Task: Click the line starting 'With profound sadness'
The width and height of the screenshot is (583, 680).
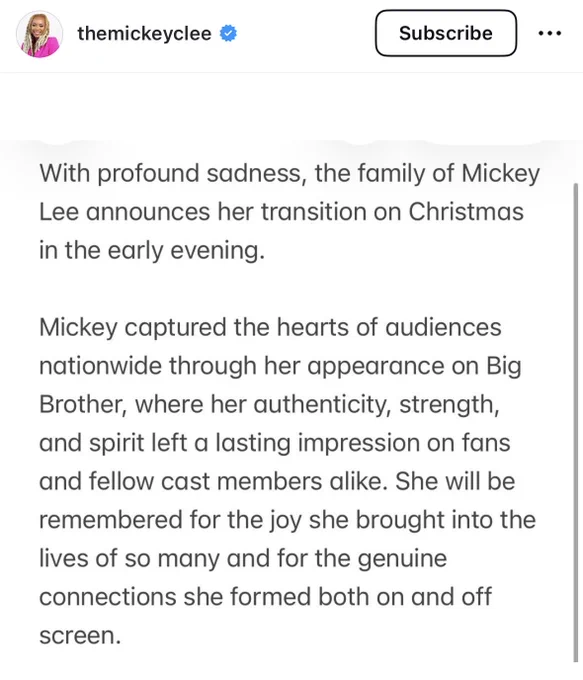Action: [290, 173]
